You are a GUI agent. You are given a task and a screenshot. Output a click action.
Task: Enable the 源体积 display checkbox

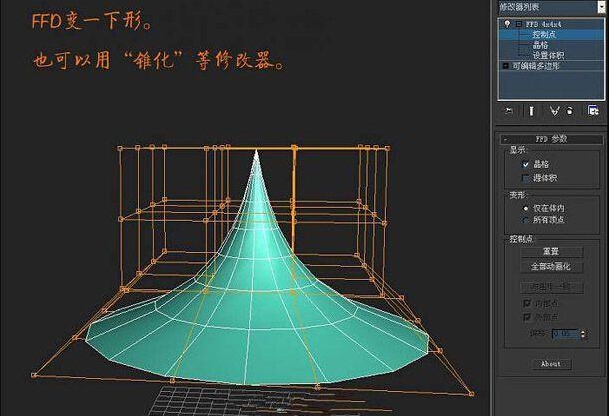coord(525,178)
